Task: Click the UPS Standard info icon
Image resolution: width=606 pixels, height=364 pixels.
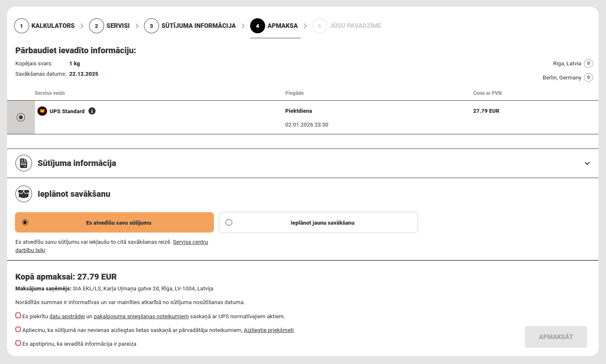Action: click(x=92, y=111)
